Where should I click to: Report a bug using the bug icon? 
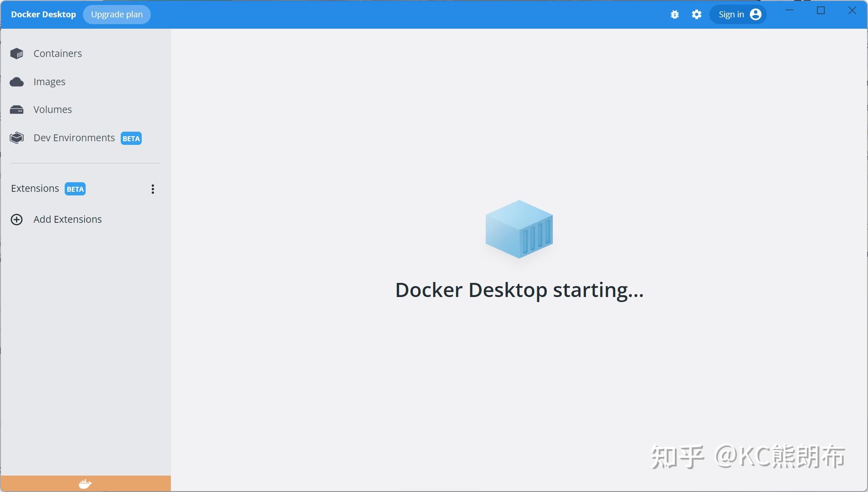click(674, 14)
